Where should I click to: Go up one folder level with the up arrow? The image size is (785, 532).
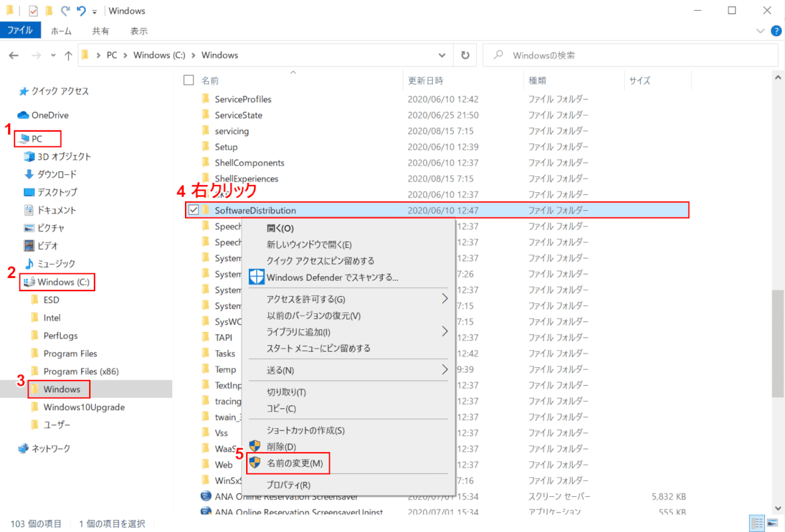pos(68,56)
